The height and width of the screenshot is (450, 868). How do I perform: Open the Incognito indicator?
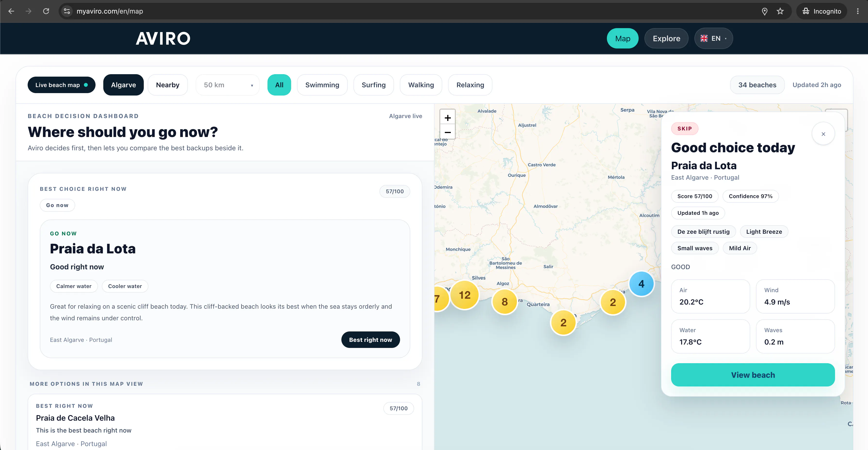[821, 11]
